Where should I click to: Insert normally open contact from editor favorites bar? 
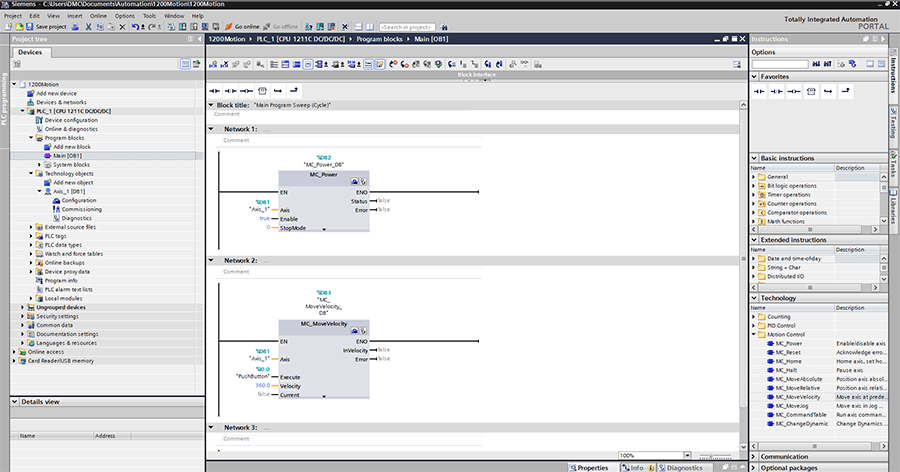(x=215, y=91)
